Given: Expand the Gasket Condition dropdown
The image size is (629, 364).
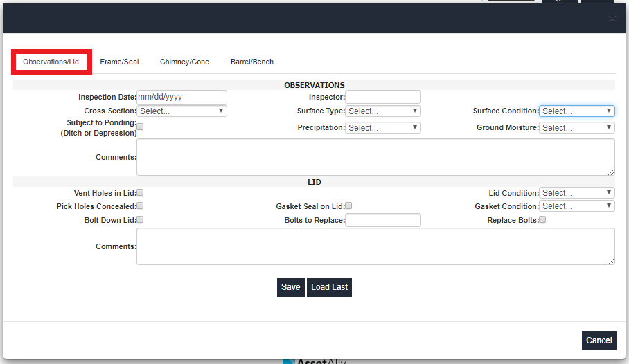Looking at the screenshot, I should tap(577, 206).
